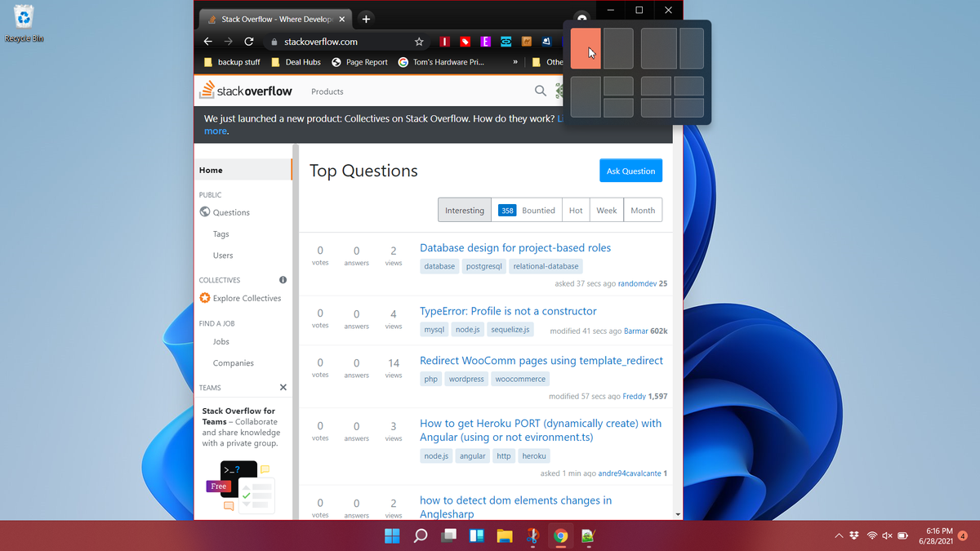Click the volume icon in the system tray
The image size is (980, 551).
pyautogui.click(x=887, y=535)
